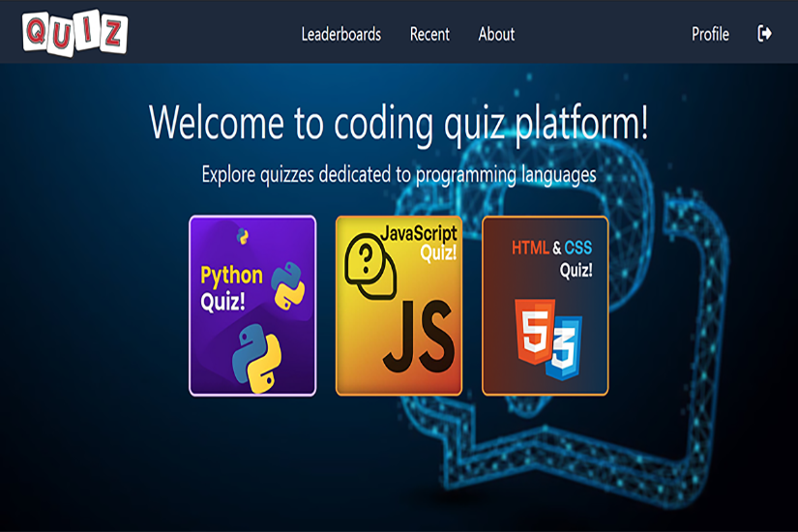
Task: Go to the Recent menu item
Action: pos(429,34)
